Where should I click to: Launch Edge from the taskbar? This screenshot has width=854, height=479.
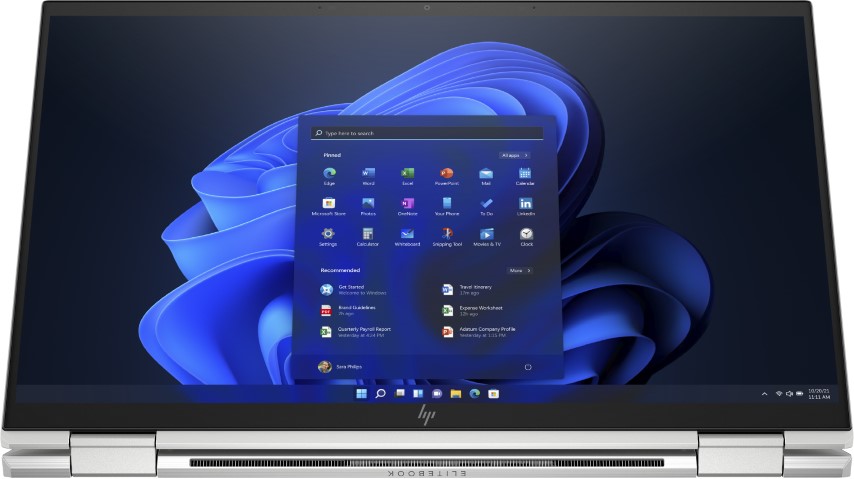475,393
